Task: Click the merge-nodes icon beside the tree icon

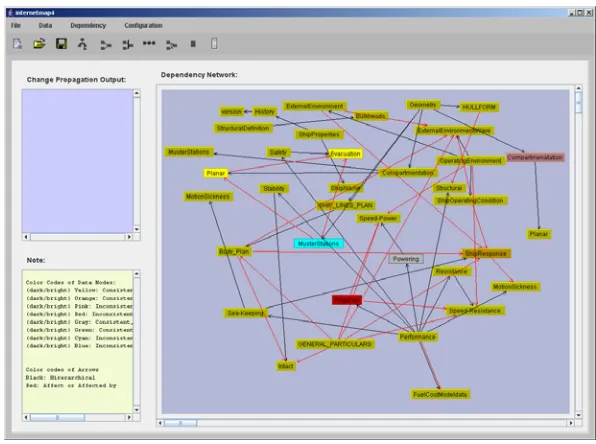Action: (x=106, y=45)
